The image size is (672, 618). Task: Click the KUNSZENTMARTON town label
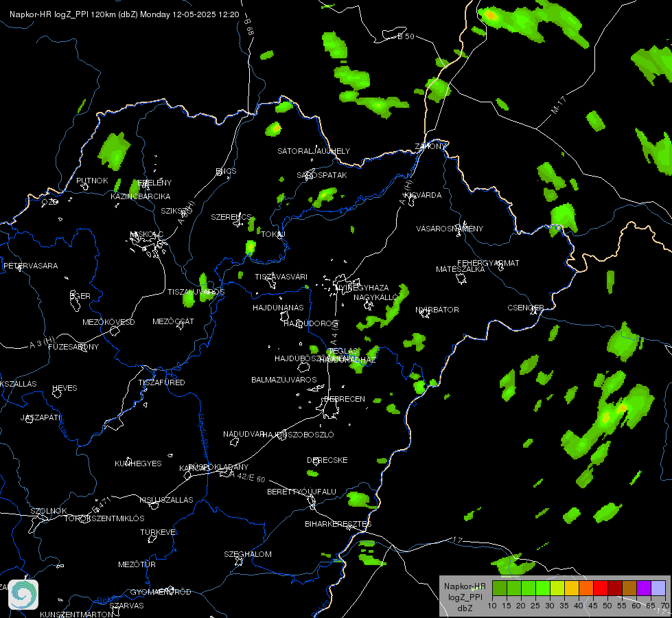pyautogui.click(x=77, y=614)
